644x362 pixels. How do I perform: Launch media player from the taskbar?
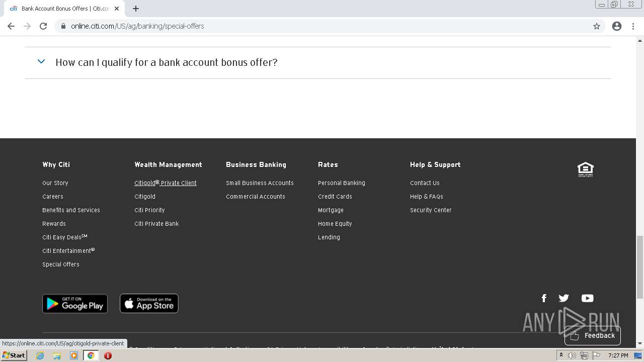tap(74, 355)
